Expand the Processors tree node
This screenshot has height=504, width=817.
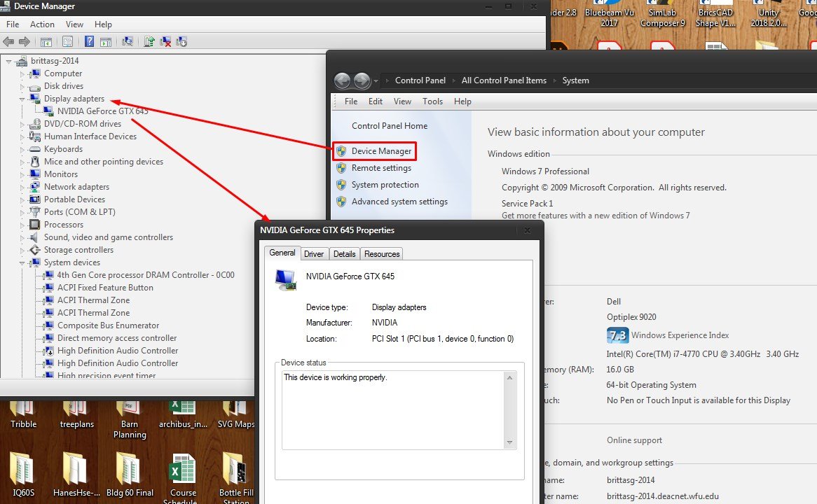(x=22, y=225)
